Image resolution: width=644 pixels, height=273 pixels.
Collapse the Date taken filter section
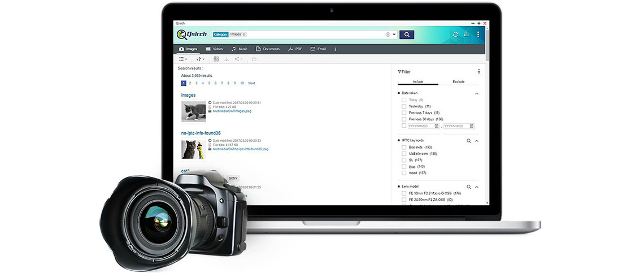click(x=476, y=93)
